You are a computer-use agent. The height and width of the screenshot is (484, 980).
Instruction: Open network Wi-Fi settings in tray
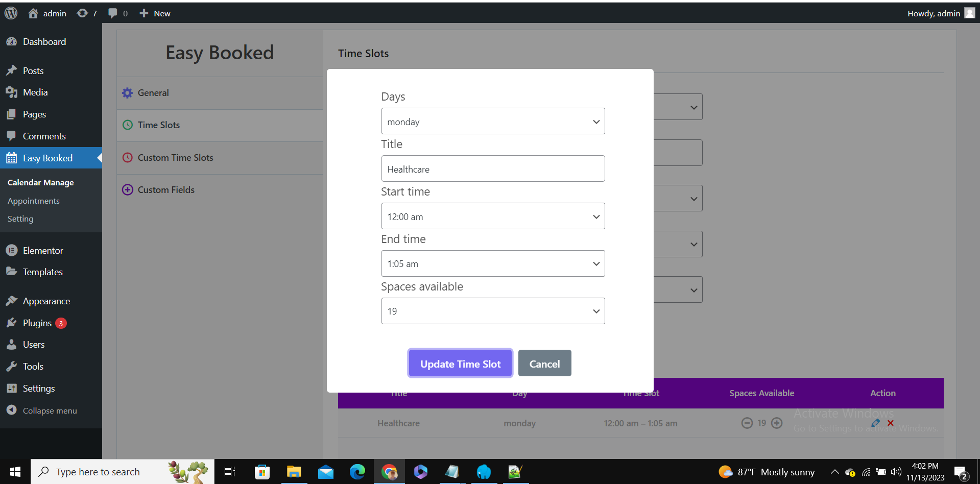point(866,472)
